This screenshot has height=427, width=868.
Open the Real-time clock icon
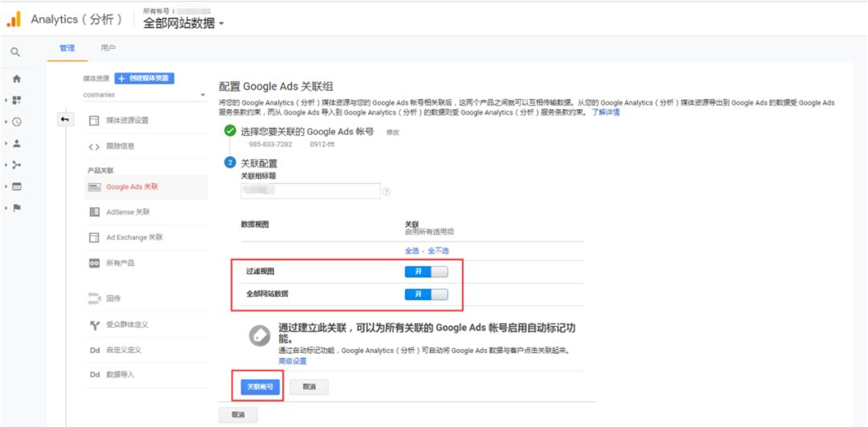[17, 122]
